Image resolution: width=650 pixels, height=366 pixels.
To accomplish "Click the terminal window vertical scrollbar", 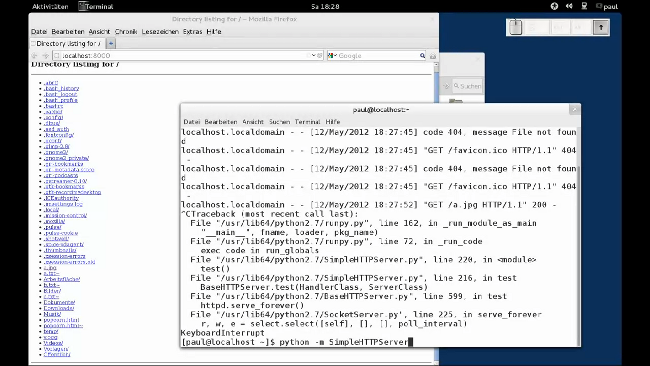I will [x=578, y=236].
